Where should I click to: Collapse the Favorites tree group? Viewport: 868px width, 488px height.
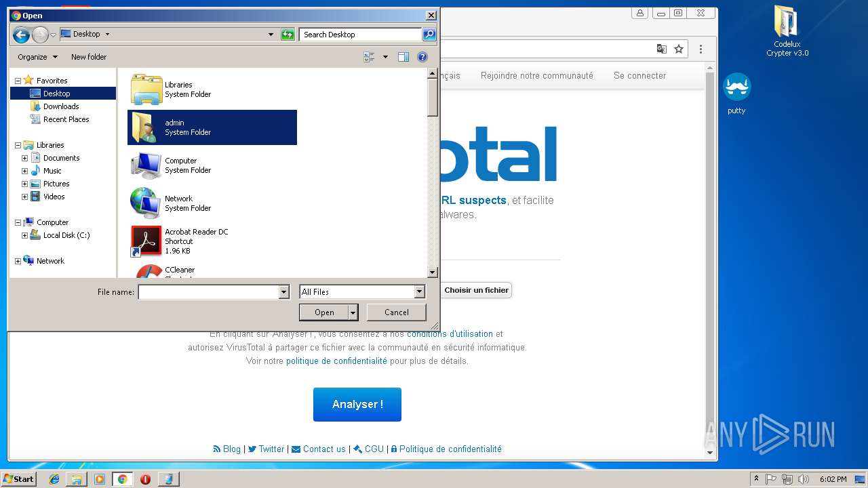click(x=18, y=81)
